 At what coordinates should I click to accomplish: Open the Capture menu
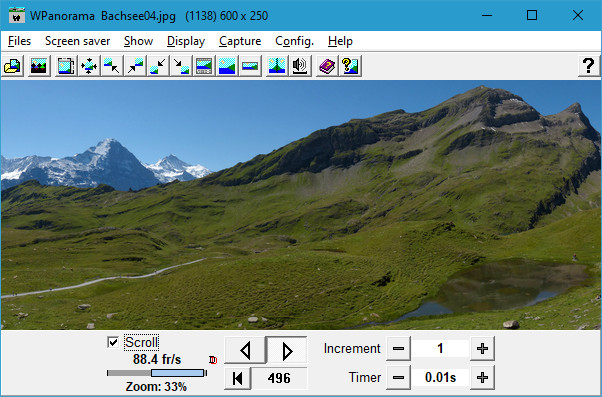coord(240,41)
